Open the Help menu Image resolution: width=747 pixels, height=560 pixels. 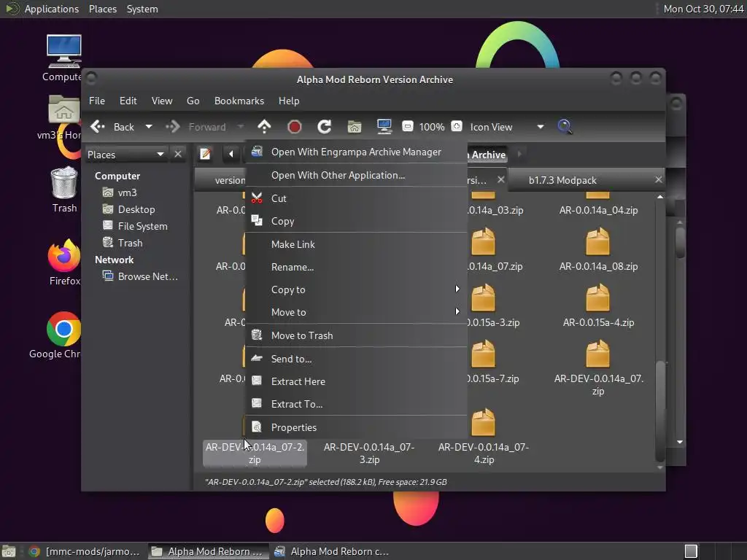pos(289,101)
